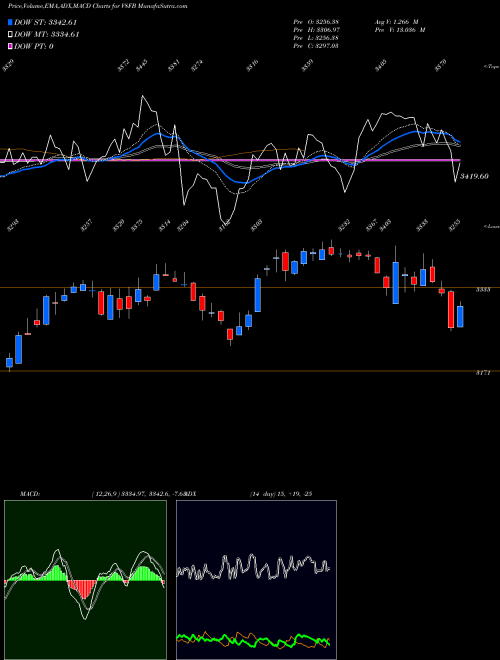Open the MACD histogram panel
The height and width of the screenshot is (660, 500).
tap(85, 580)
